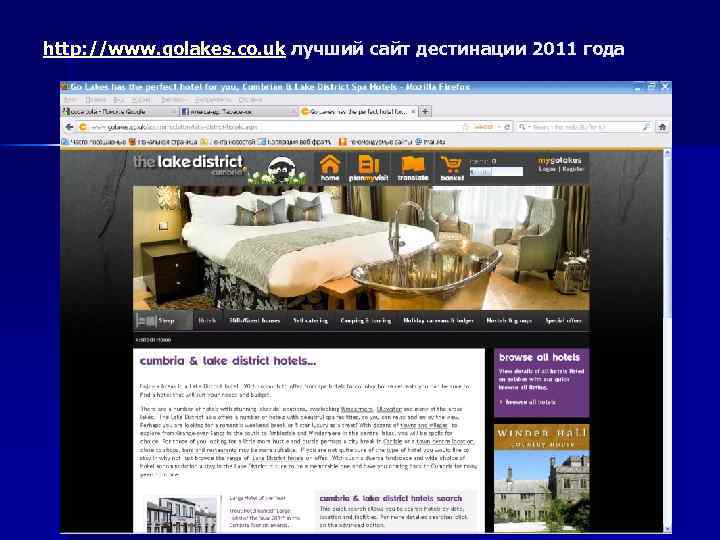The height and width of the screenshot is (540, 720).
Task: Click the reload button in address bar
Action: 507,127
